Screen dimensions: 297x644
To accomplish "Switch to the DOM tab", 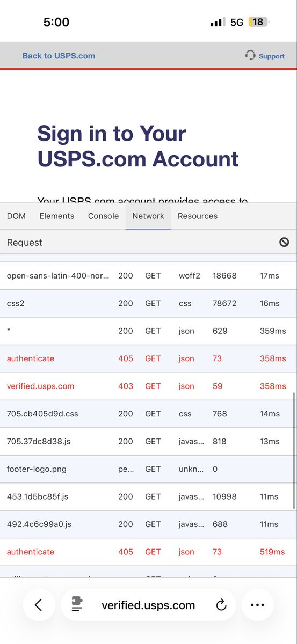I will click(x=16, y=216).
